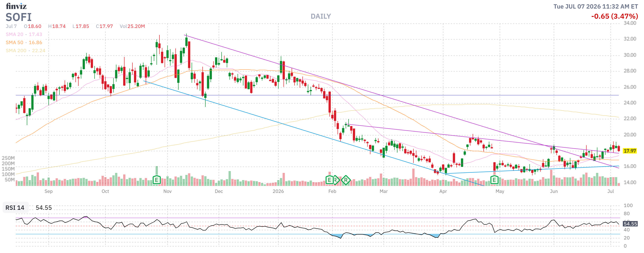
Task: Click the Vol 25.20M readout
Action: tap(132, 26)
